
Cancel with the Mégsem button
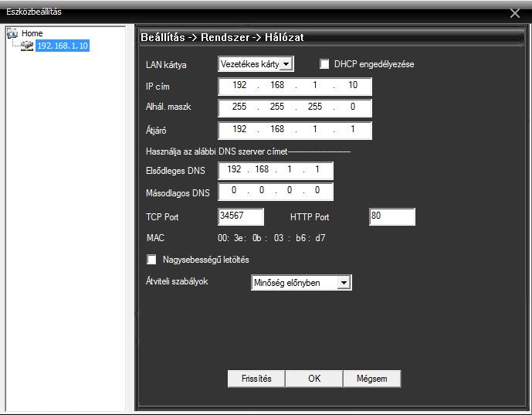pos(372,379)
